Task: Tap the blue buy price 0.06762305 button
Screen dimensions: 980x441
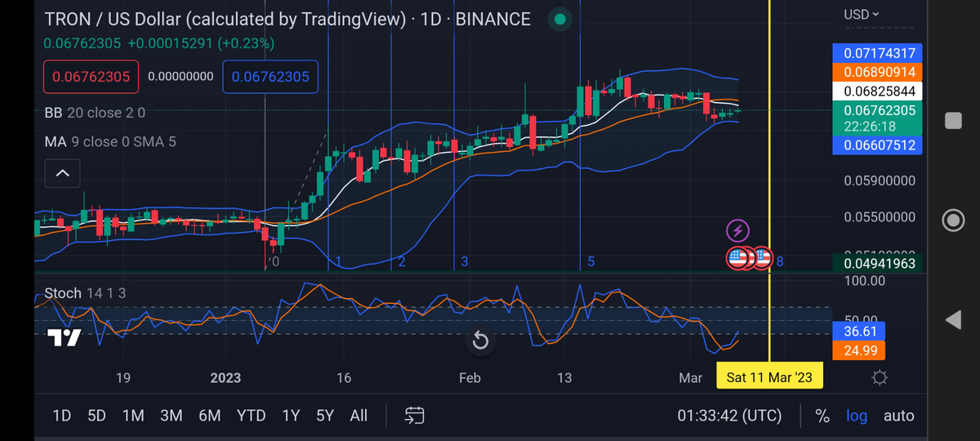Action: click(270, 77)
